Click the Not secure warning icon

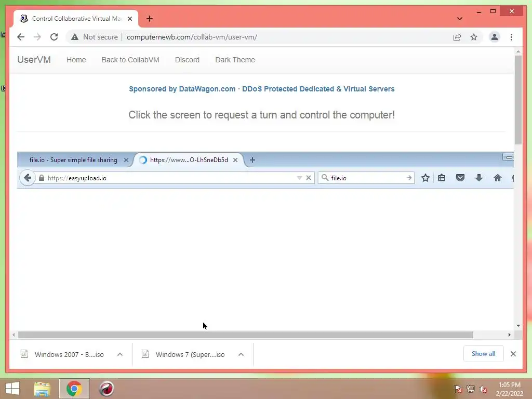pyautogui.click(x=75, y=37)
